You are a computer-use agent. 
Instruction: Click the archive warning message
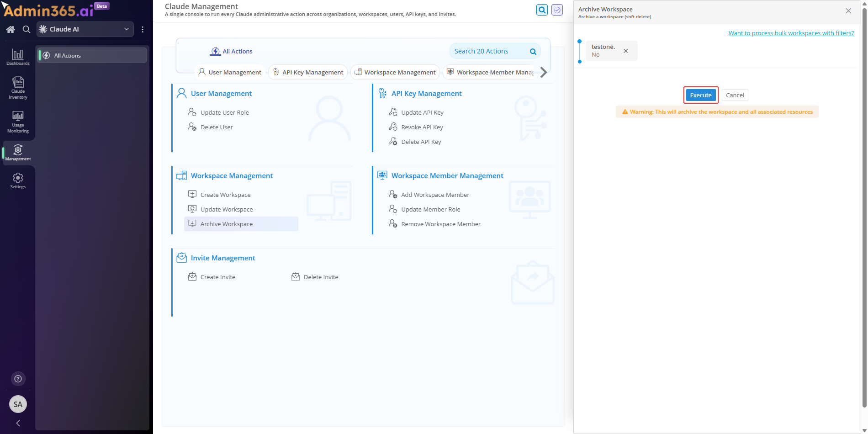coord(717,111)
